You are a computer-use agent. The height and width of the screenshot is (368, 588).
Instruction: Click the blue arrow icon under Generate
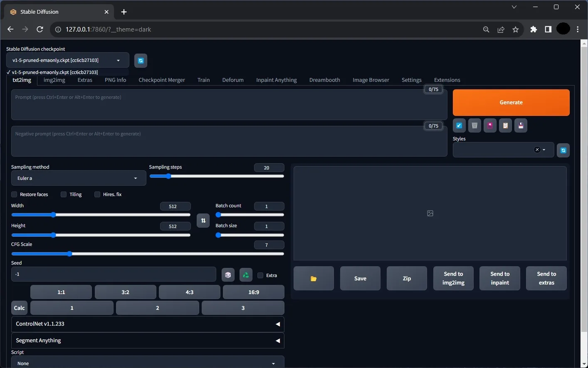(x=459, y=125)
